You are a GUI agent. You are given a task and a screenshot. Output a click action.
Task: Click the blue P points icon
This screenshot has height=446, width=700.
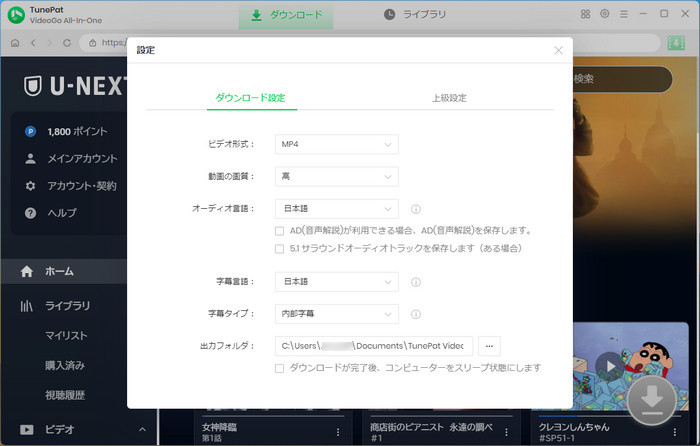[x=30, y=132]
